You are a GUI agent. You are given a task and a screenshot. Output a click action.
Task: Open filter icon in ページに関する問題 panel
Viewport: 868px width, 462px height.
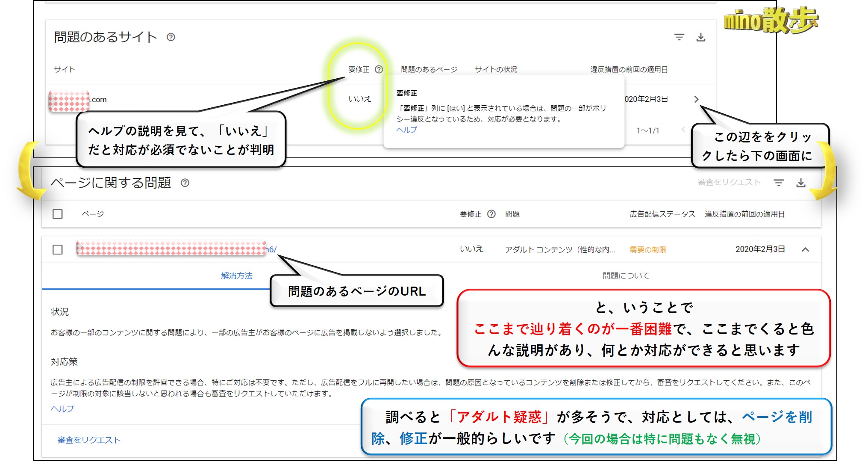[x=779, y=183]
